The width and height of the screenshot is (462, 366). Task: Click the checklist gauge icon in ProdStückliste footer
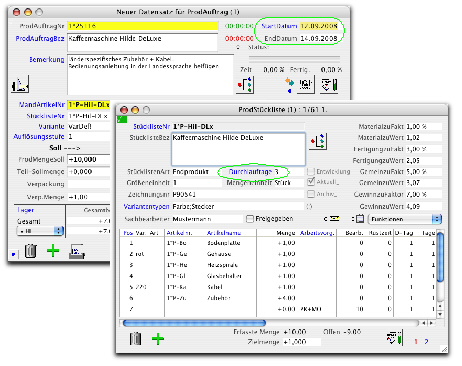[x=395, y=337]
